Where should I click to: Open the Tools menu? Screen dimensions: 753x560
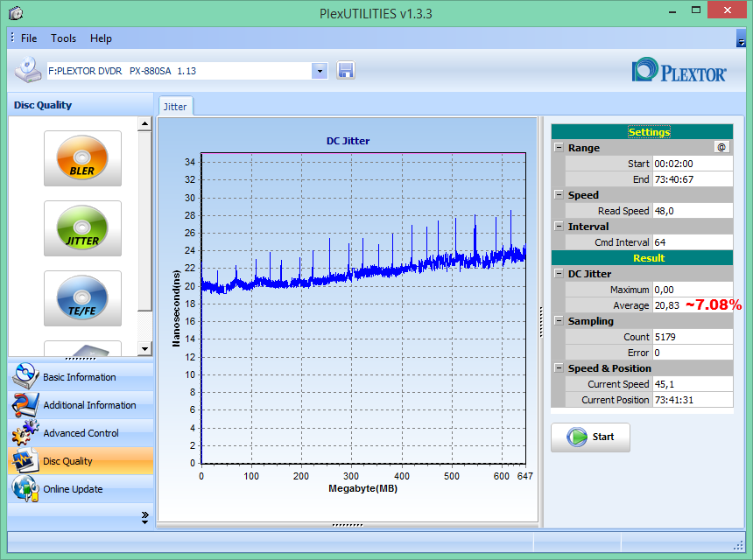click(x=63, y=38)
